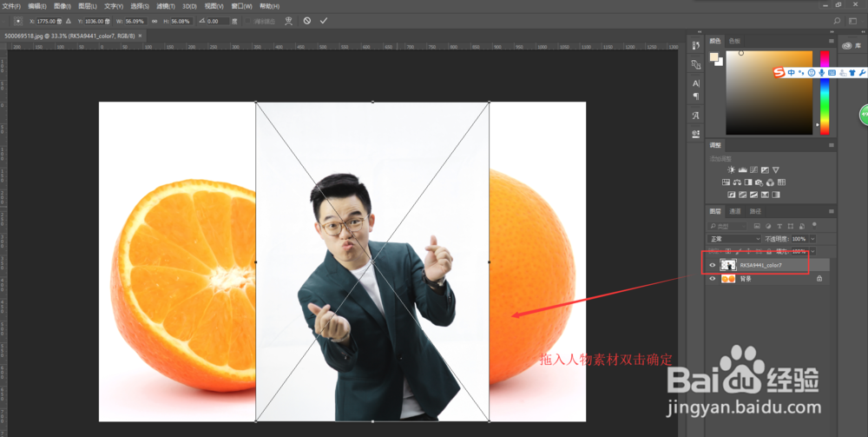Hide the 背景 layer
The height and width of the screenshot is (437, 868).
(712, 279)
